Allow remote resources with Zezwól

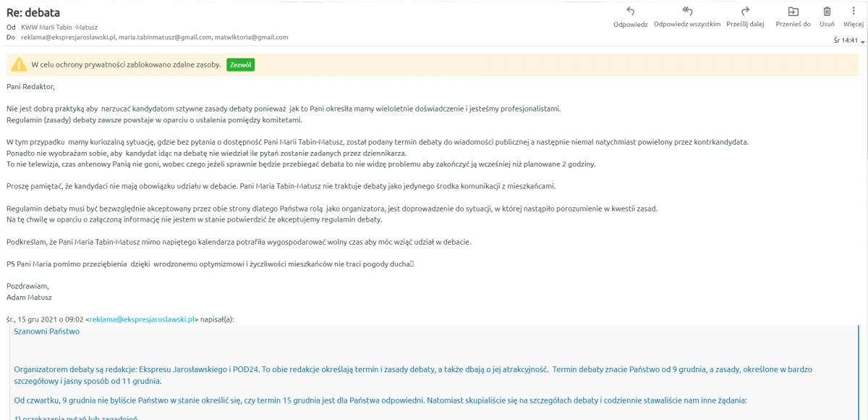coord(240,64)
